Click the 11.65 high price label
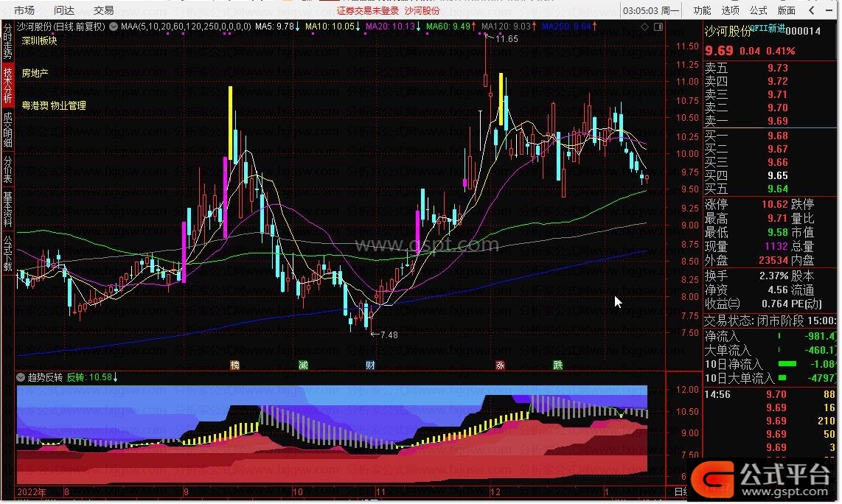 [x=507, y=38]
